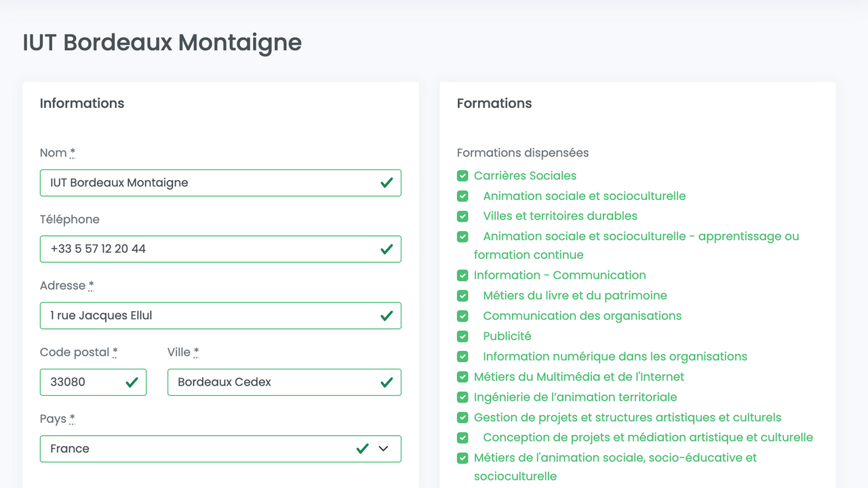Click the checkmark inside the Code postal field
Image resolution: width=868 pixels, height=488 pixels.
132,382
